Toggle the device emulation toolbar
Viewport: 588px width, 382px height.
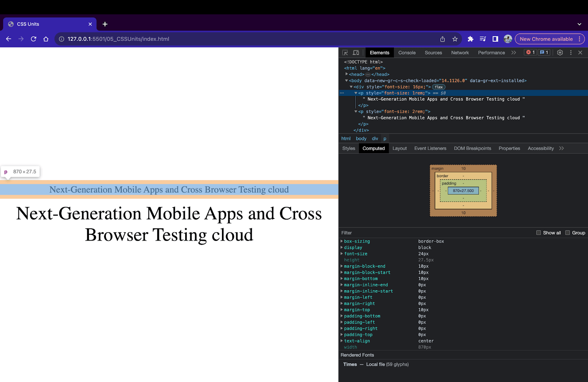(x=355, y=52)
